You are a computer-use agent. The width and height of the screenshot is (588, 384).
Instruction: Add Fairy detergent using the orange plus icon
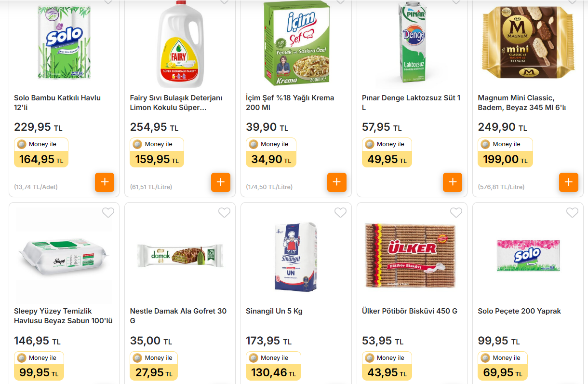pyautogui.click(x=221, y=182)
